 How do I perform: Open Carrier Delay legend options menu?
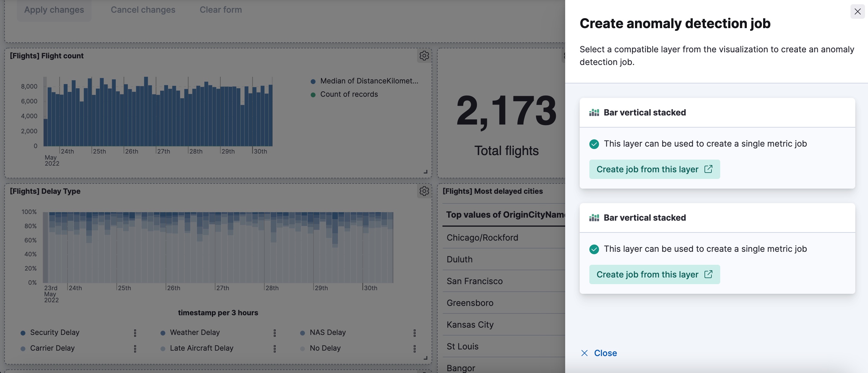pyautogui.click(x=135, y=349)
